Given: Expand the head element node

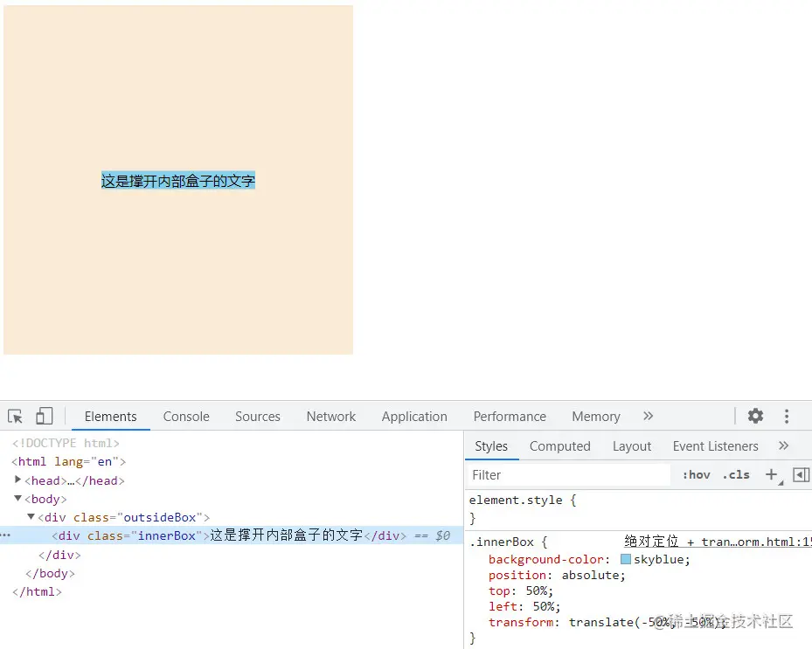Looking at the screenshot, I should [18, 480].
